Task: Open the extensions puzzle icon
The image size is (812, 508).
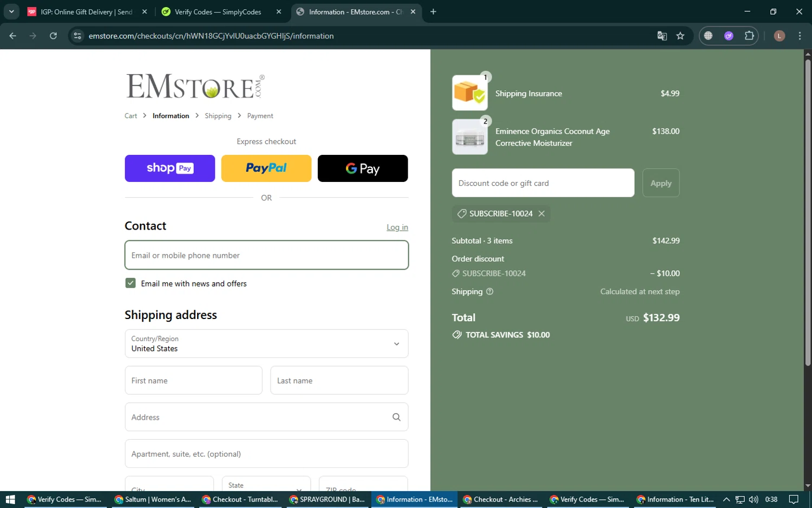Action: [749, 36]
